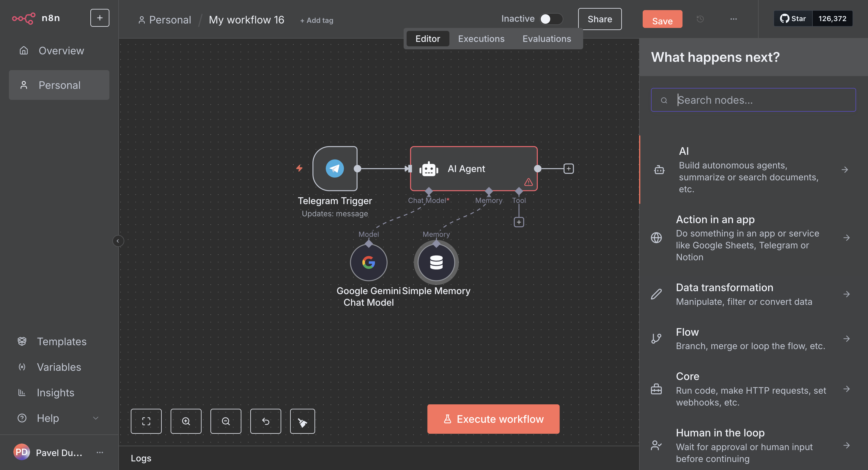Screen dimensions: 868x470
Task: Open Templates in the sidebar
Action: [61, 341]
